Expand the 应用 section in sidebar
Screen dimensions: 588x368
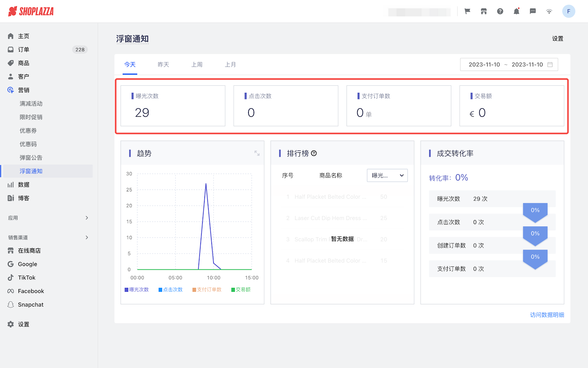(x=87, y=218)
